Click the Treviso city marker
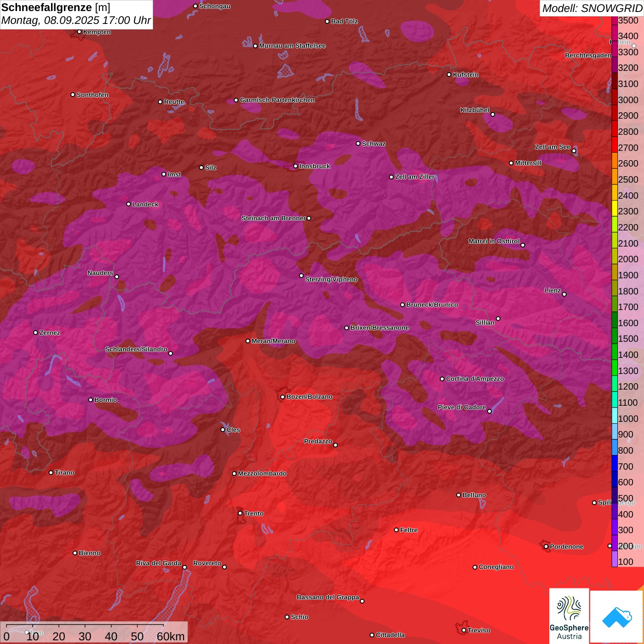Viewport: 644px width, 644px height. tap(464, 630)
